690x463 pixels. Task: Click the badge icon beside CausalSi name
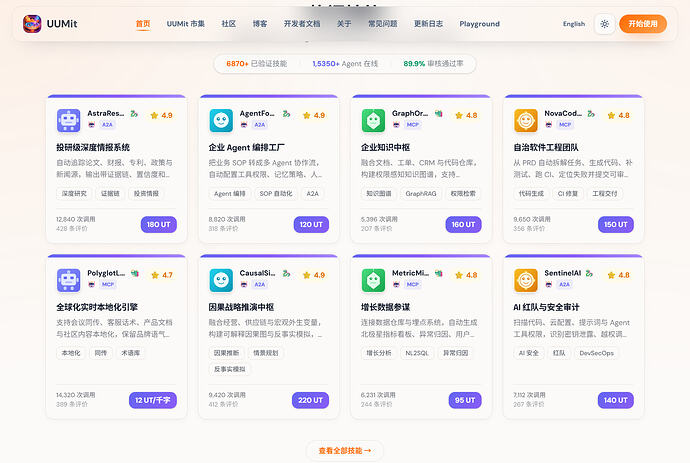click(x=286, y=274)
